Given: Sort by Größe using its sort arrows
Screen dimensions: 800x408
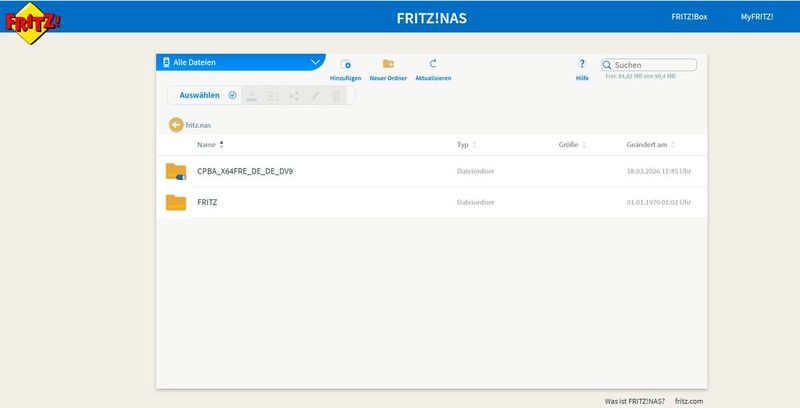Looking at the screenshot, I should (x=584, y=145).
